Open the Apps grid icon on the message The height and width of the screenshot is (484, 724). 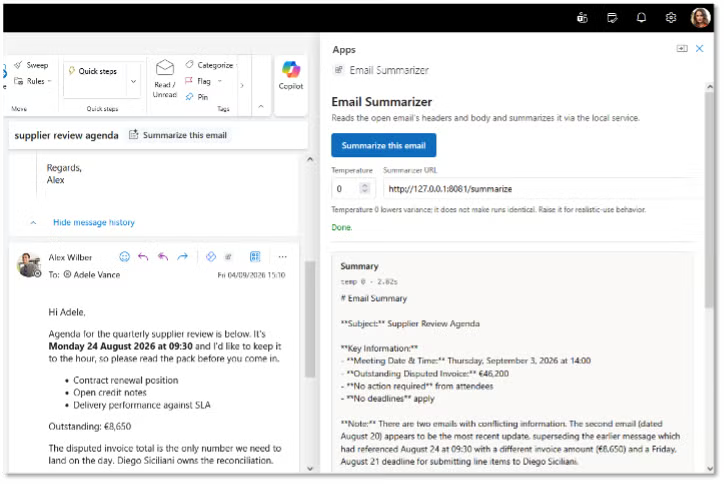pos(255,257)
